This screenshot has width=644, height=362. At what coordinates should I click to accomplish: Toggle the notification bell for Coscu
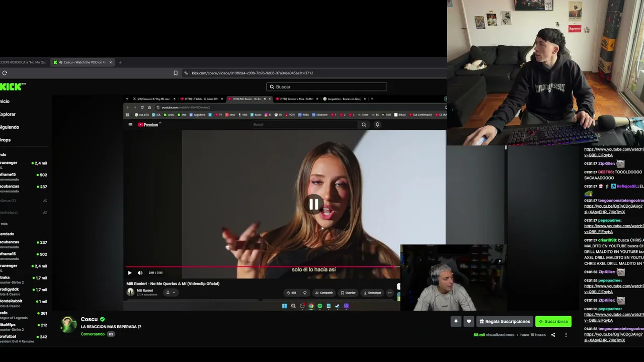pyautogui.click(x=456, y=321)
